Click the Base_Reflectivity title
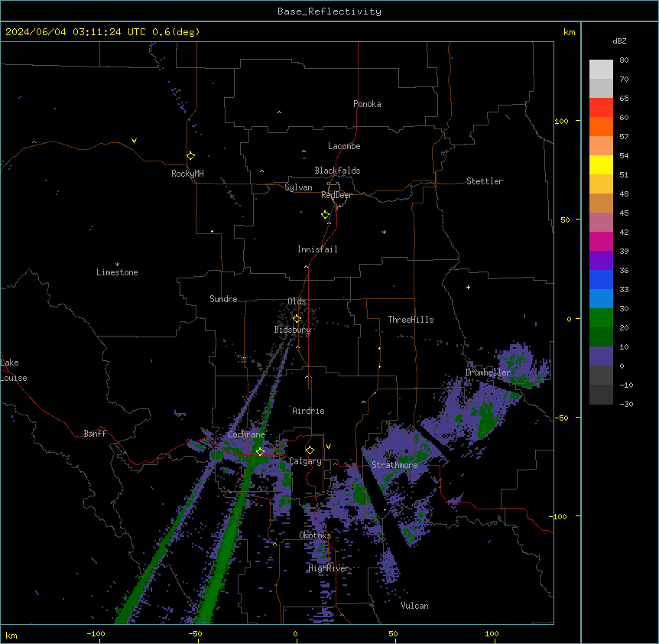The height and width of the screenshot is (644, 659). click(x=329, y=11)
